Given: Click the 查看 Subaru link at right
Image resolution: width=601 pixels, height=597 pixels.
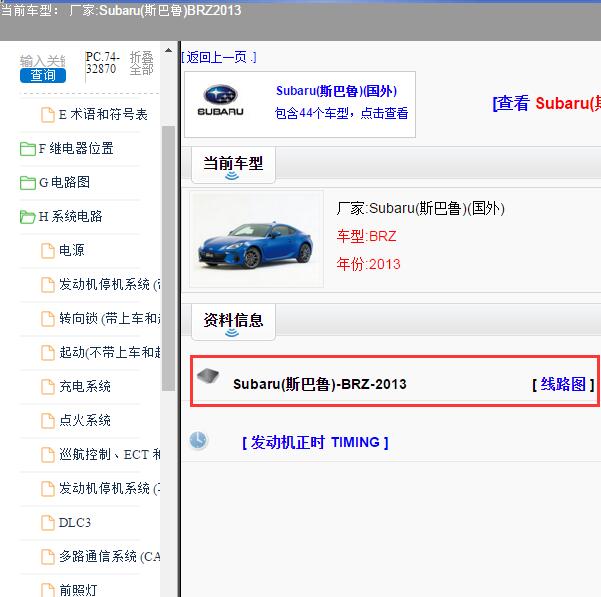Looking at the screenshot, I should 547,103.
